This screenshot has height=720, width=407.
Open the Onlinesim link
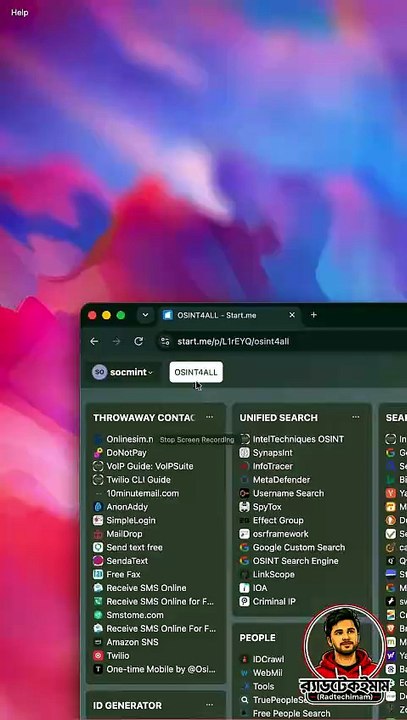click(130, 439)
